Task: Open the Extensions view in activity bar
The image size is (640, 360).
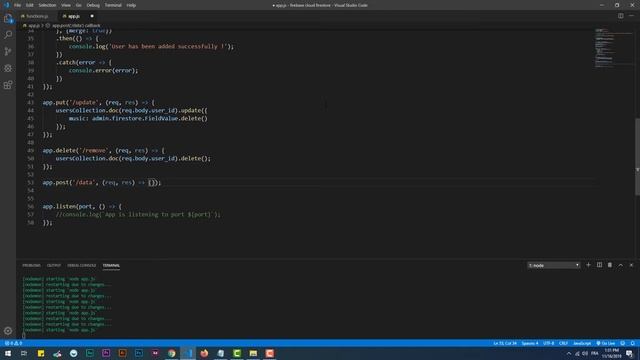Action: coord(8,85)
